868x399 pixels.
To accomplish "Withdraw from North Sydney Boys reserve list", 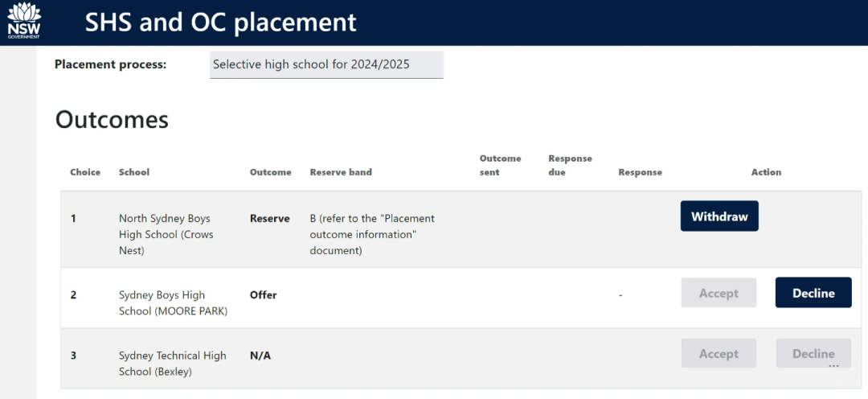I will click(x=719, y=216).
